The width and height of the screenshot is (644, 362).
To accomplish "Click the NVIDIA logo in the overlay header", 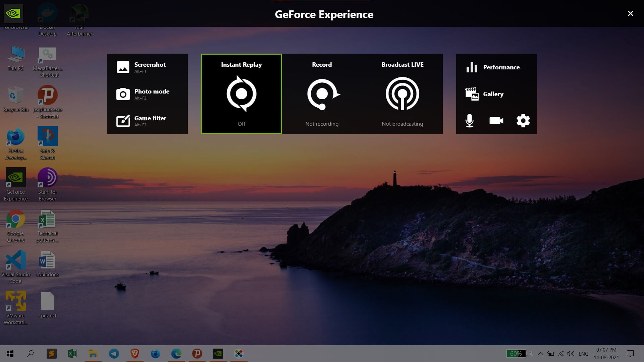I will (x=13, y=13).
